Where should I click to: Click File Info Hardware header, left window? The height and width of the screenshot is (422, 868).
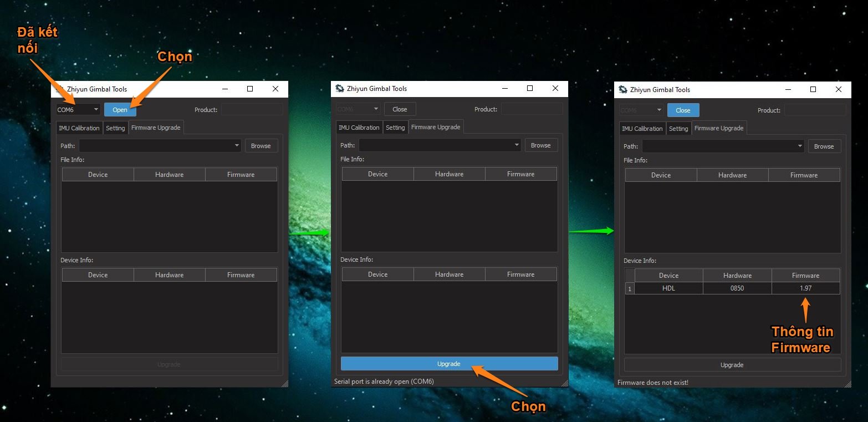[170, 175]
